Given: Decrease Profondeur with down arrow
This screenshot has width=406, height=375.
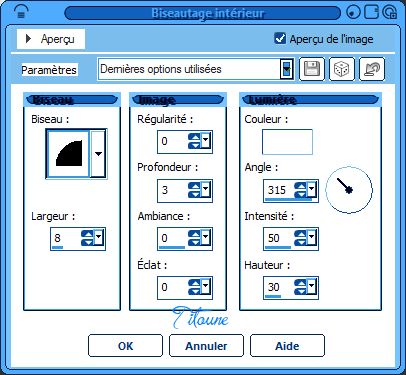Looking at the screenshot, I should click(x=194, y=194).
